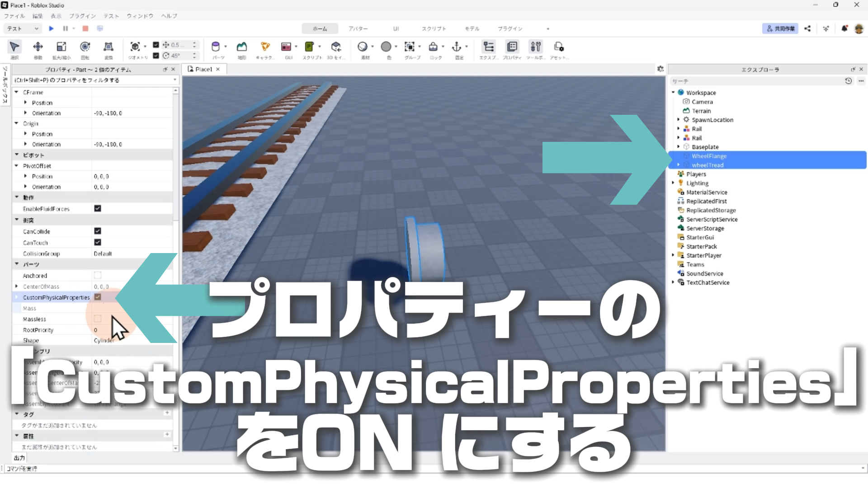Enable the Anchored checkbox

pos(98,275)
